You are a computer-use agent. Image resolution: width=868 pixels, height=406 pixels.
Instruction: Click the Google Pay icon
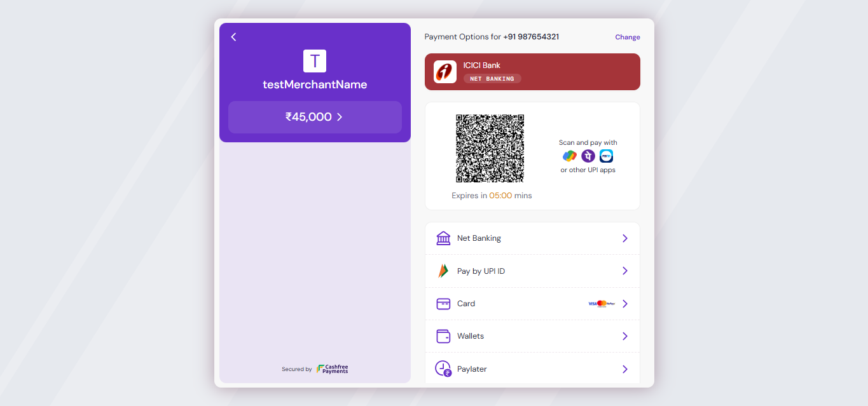coord(569,156)
